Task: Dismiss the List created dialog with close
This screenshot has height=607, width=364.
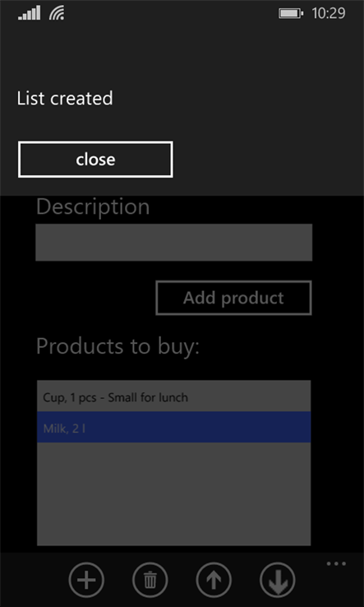Action: (95, 160)
